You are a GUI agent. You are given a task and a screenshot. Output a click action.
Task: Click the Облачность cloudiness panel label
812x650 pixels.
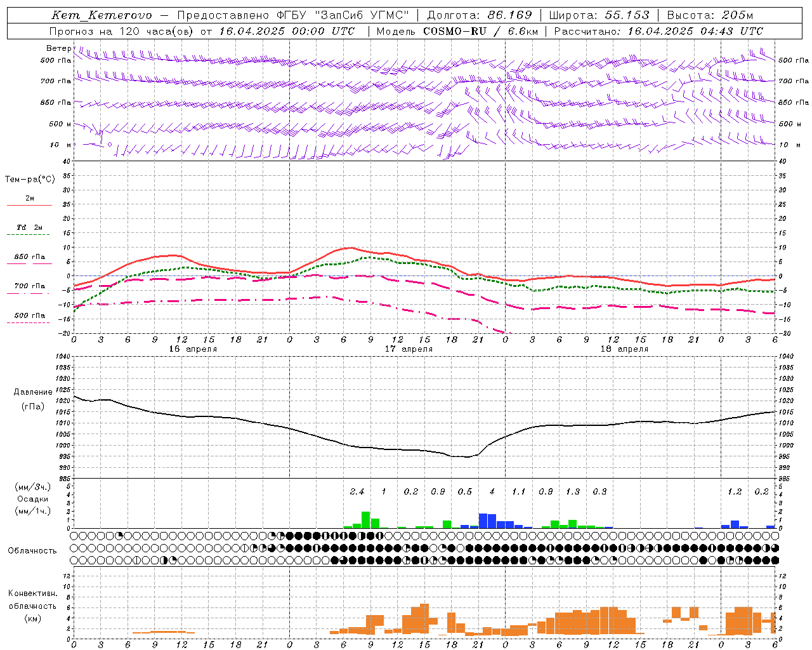[32, 551]
